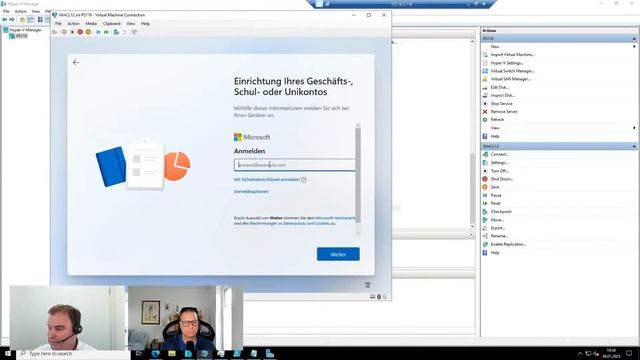Click Turn Off action in Actions pane
640x360 pixels.
pos(500,171)
